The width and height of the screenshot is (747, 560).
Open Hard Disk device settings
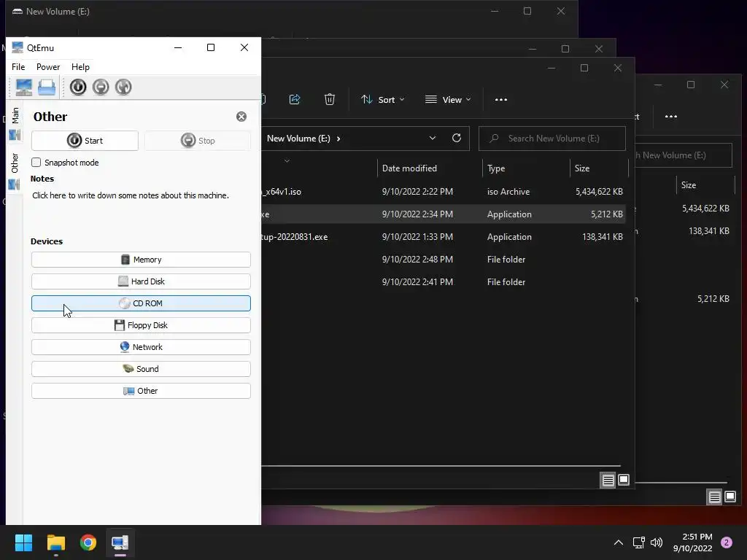point(141,281)
